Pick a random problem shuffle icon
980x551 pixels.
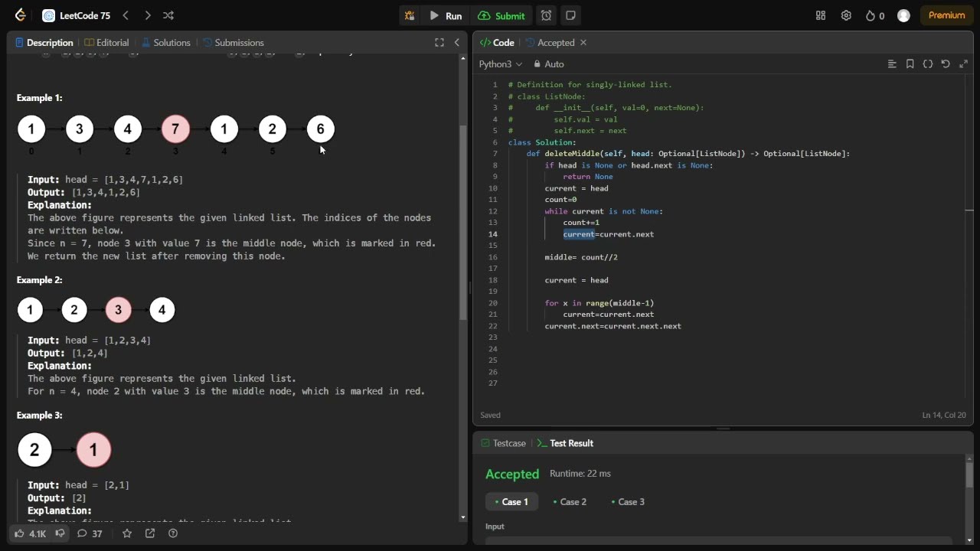coord(168,15)
